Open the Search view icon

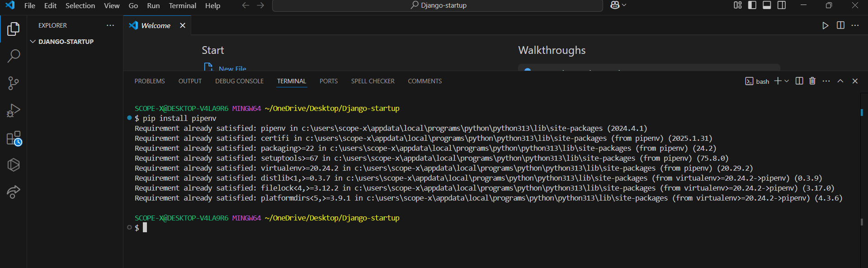(14, 56)
